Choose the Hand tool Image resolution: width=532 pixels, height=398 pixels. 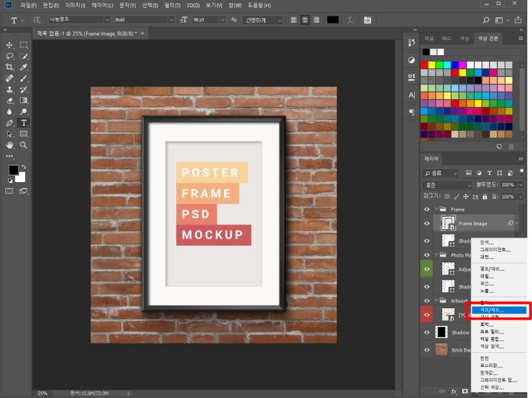[x=9, y=145]
